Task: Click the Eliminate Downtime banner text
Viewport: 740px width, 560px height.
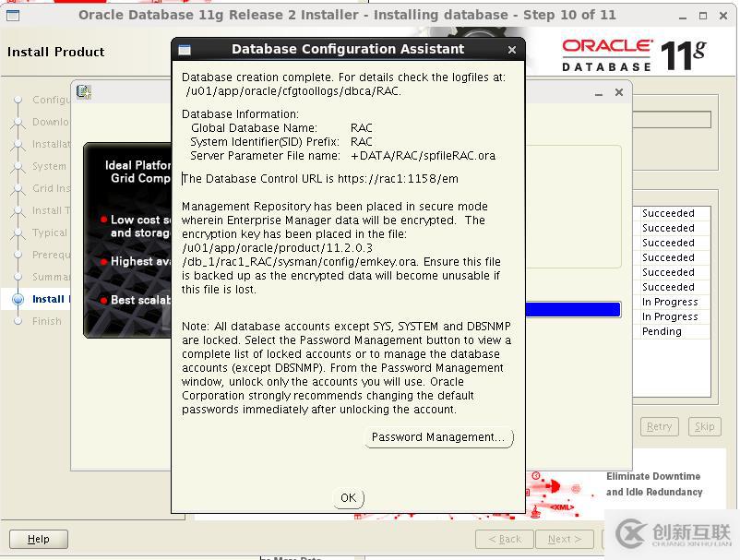Action: (x=654, y=484)
